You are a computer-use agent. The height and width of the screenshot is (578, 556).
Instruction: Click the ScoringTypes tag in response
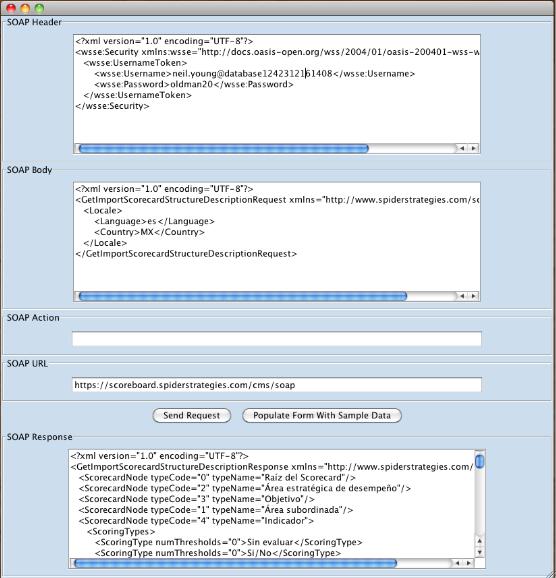click(x=121, y=532)
